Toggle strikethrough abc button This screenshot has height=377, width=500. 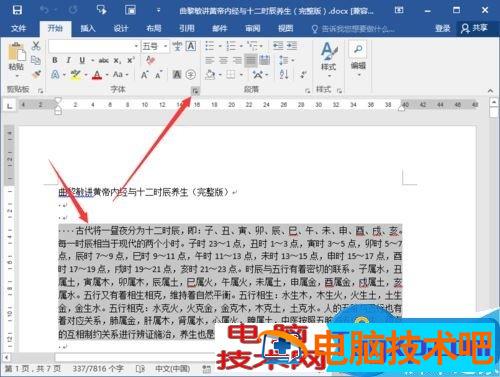click(103, 60)
